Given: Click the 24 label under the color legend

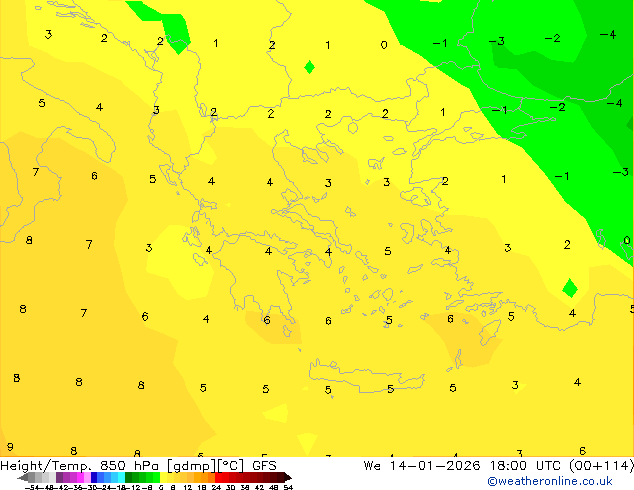Looking at the screenshot, I should click(216, 487).
